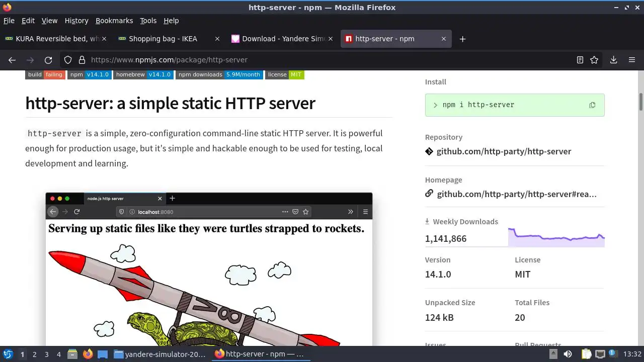Open the Help menu
The width and height of the screenshot is (644, 362).
(x=171, y=21)
